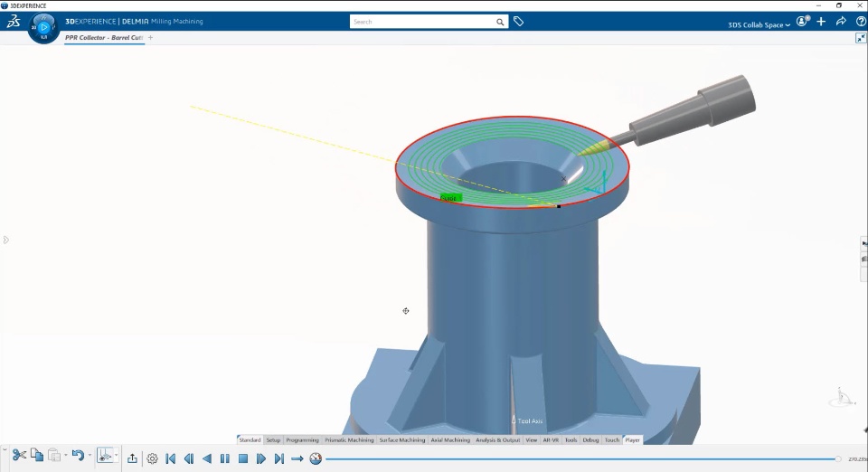Image resolution: width=868 pixels, height=472 pixels.
Task: Click the progress slider end handle
Action: [838, 458]
